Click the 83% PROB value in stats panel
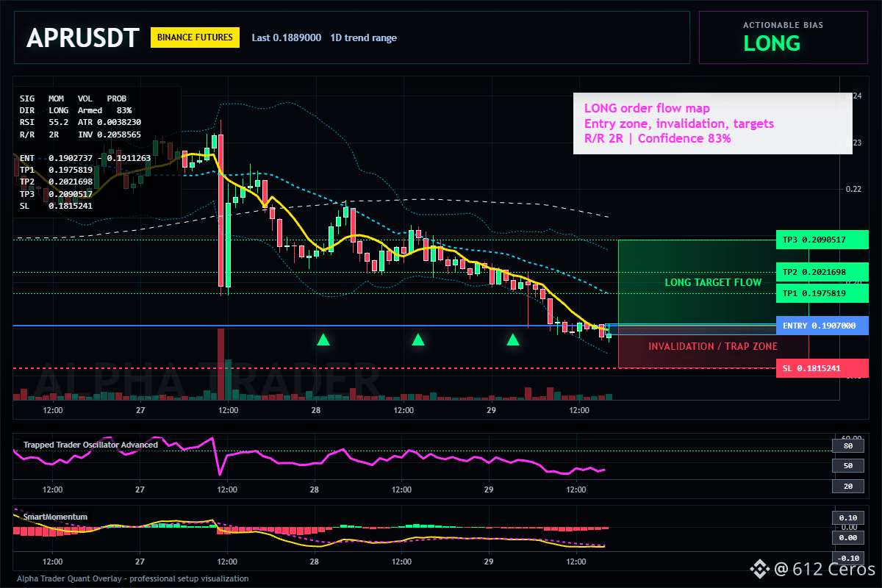This screenshot has width=882, height=588. 123,110
